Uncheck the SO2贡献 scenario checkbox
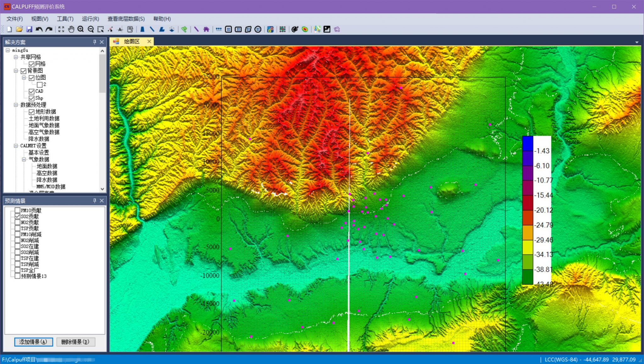644x364 pixels. coord(18,216)
